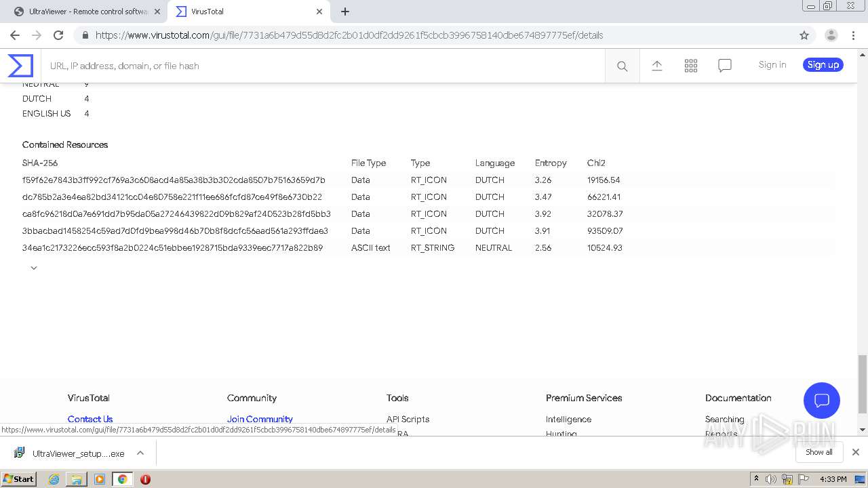Click the NEUTRAL language cell in resources table

point(494,248)
